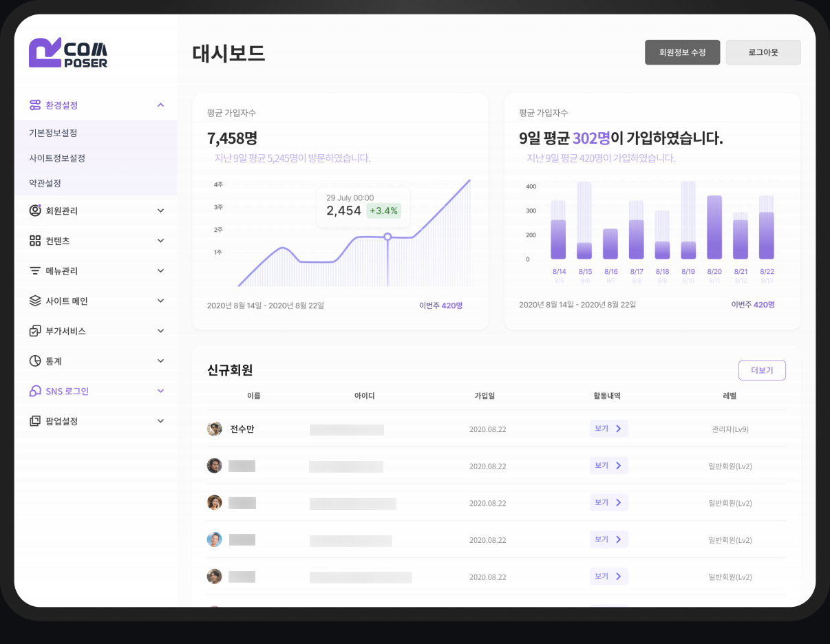Click 9일 평균 302명이 가입하였습니다 heading
The height and width of the screenshot is (644, 830).
click(x=621, y=138)
